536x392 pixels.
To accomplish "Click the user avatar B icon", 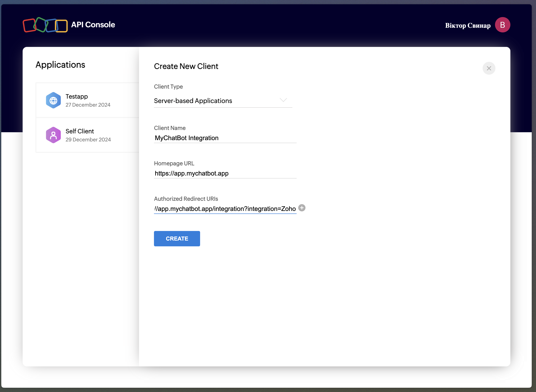I will (x=502, y=25).
